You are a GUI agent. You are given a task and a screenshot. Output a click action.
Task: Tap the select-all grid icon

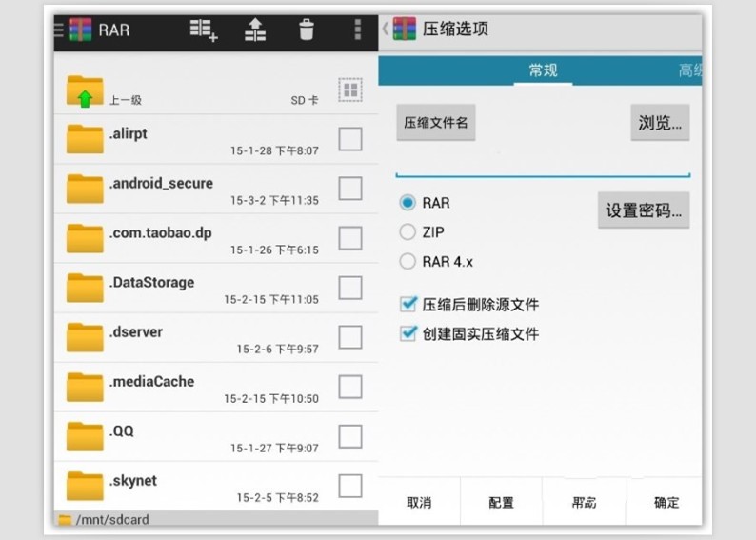pyautogui.click(x=350, y=90)
